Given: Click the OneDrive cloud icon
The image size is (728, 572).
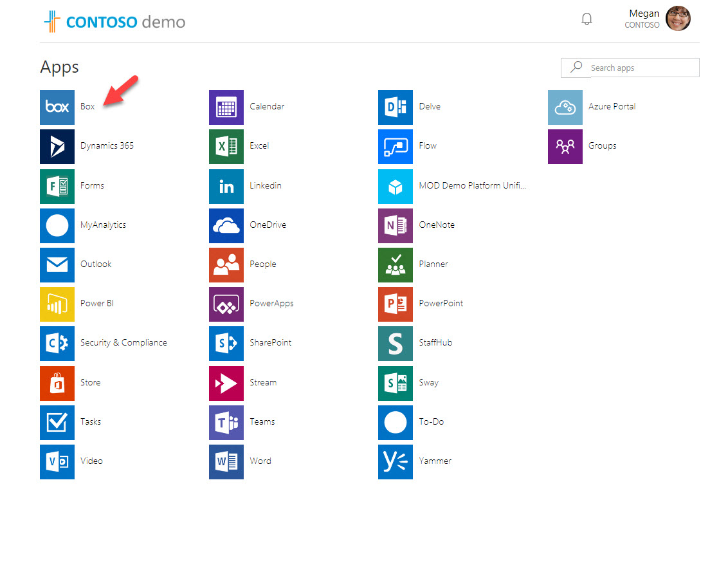Looking at the screenshot, I should tap(226, 226).
